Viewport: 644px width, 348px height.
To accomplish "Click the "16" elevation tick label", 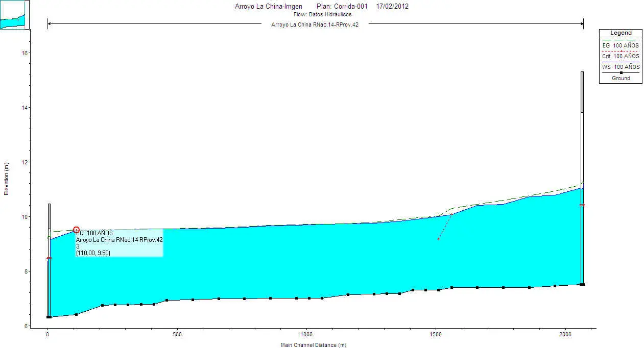I will pos(25,53).
